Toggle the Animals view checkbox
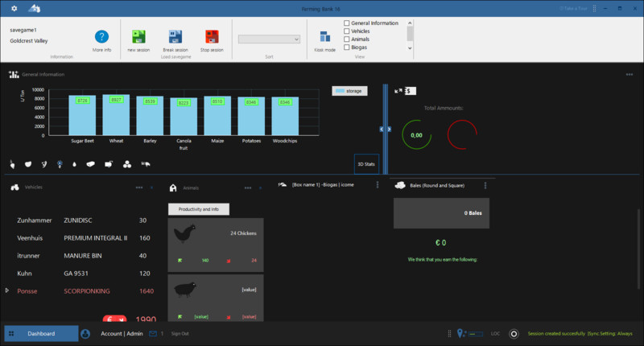Image resolution: width=644 pixels, height=346 pixels. pyautogui.click(x=347, y=39)
